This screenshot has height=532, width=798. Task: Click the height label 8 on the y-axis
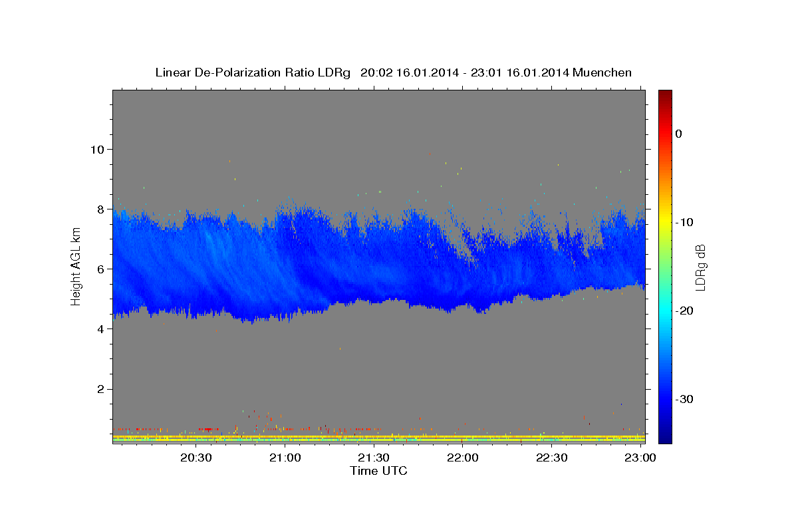pyautogui.click(x=102, y=209)
